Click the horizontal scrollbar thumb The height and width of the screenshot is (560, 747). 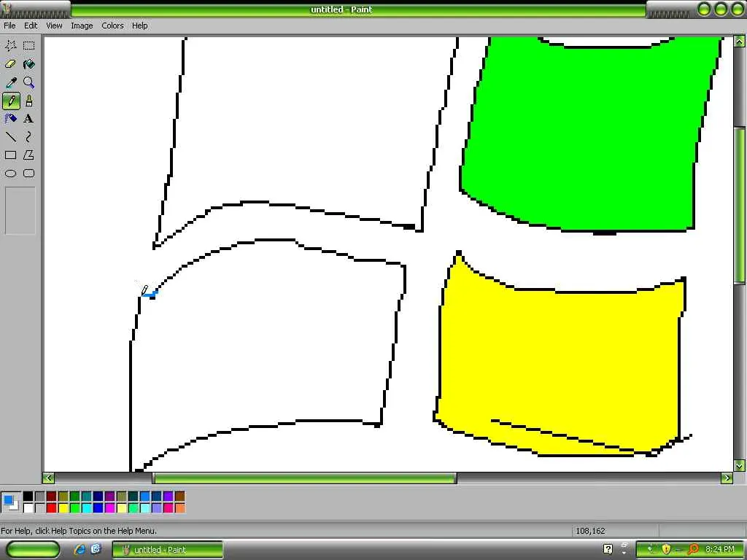click(x=304, y=478)
